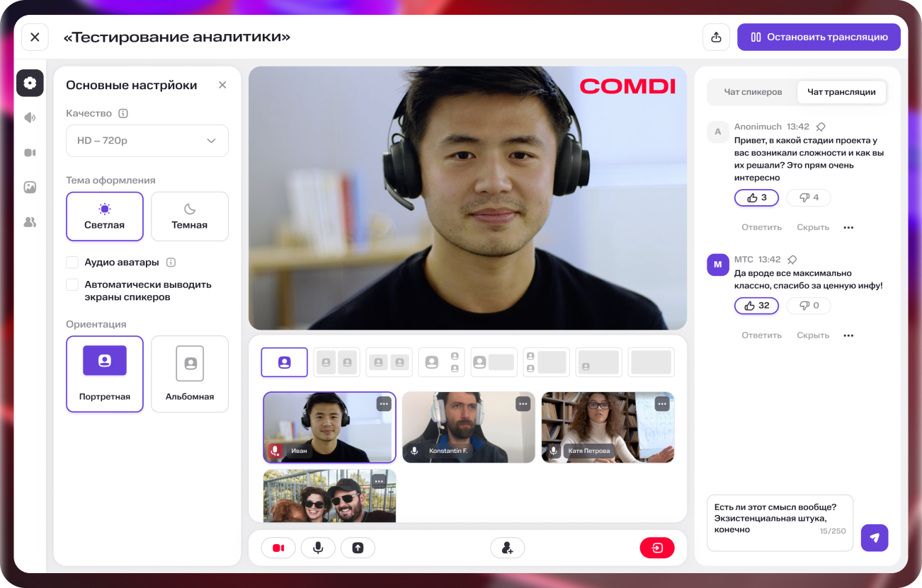Image resolution: width=922 pixels, height=588 pixels.
Task: Switch to Чат спикеров tab
Action: [753, 92]
